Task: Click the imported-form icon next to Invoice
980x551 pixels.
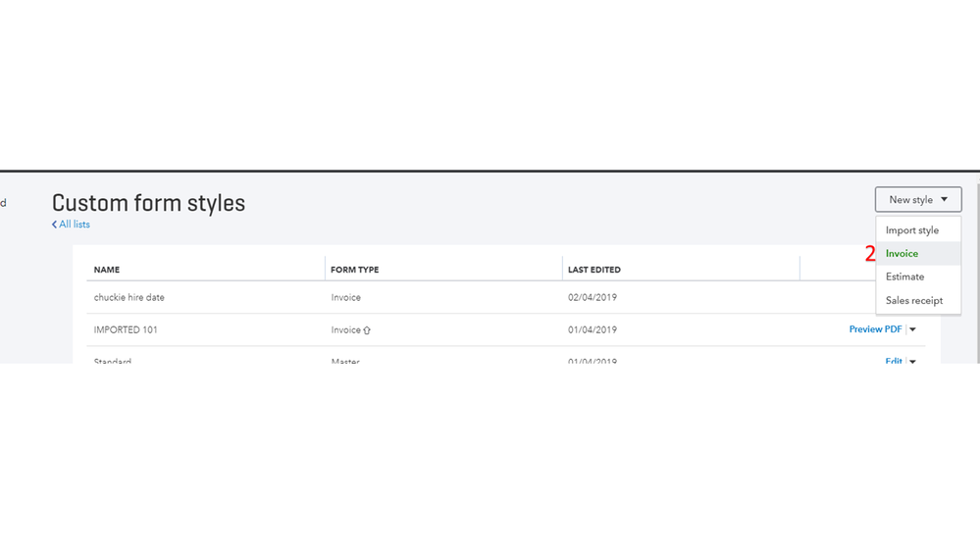Action: tap(367, 330)
